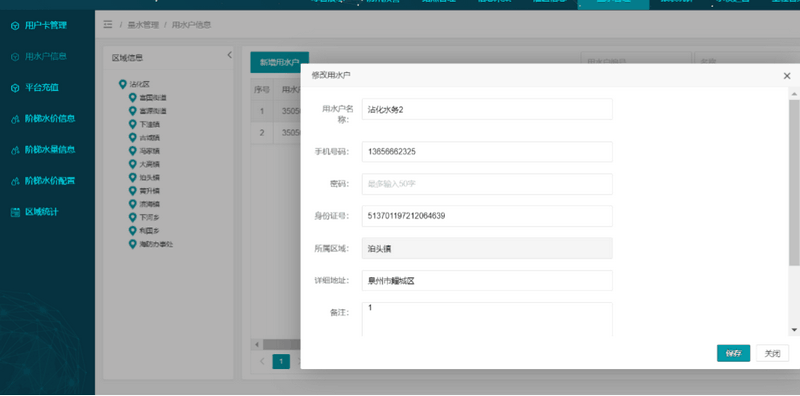Click the map pin icon beside 泊头镇
800x396 pixels.
[133, 178]
